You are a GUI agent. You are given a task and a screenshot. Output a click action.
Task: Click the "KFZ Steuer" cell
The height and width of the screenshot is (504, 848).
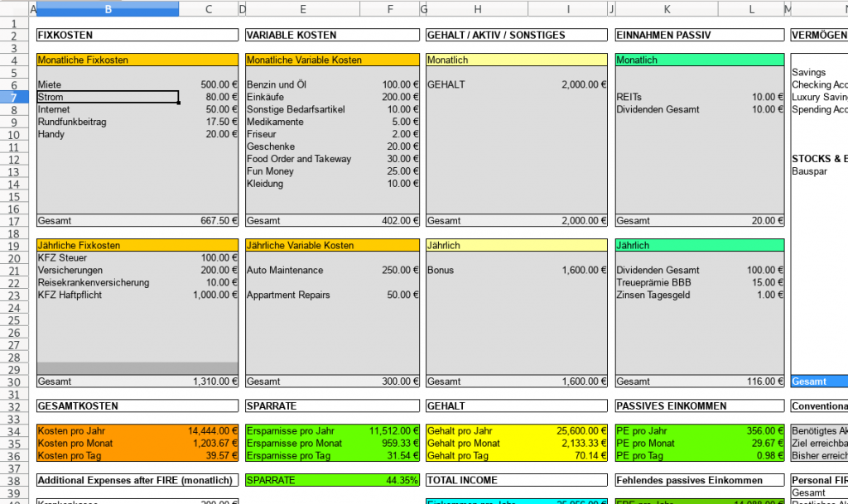tap(108, 258)
